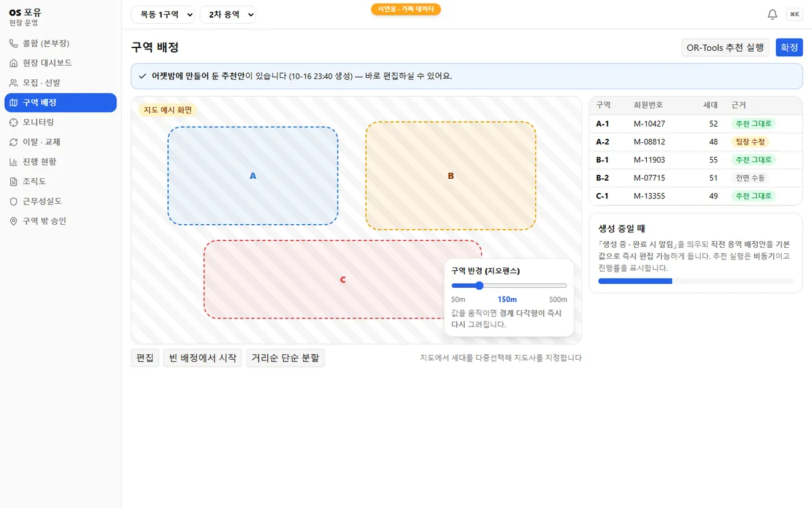
Task: Click the shield icon beside 근무성실도
Action: pyautogui.click(x=14, y=202)
